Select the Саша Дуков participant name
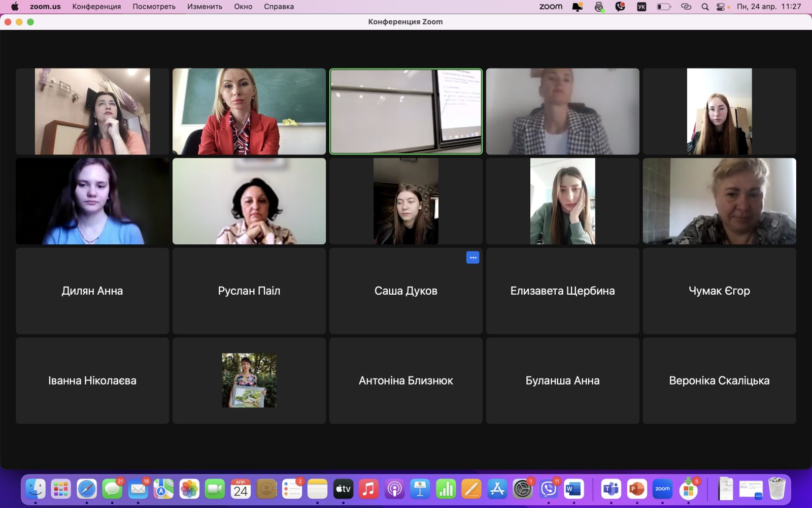The image size is (812, 508). [x=406, y=291]
